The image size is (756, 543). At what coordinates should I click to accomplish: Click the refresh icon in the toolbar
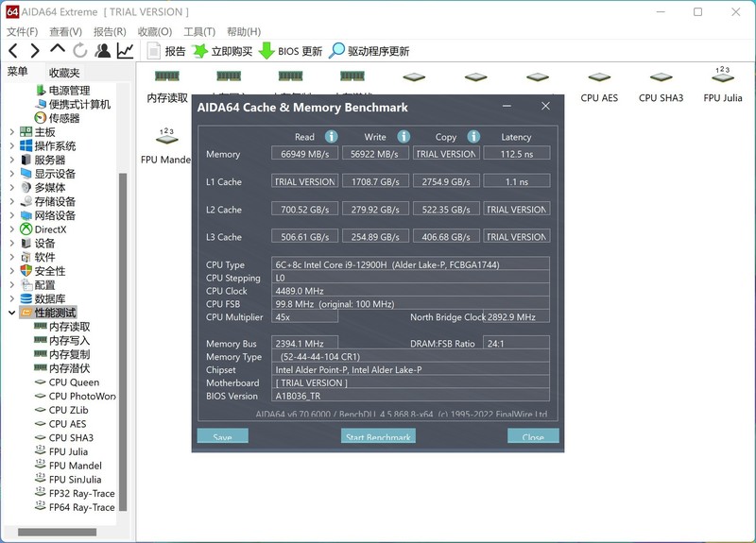click(79, 51)
